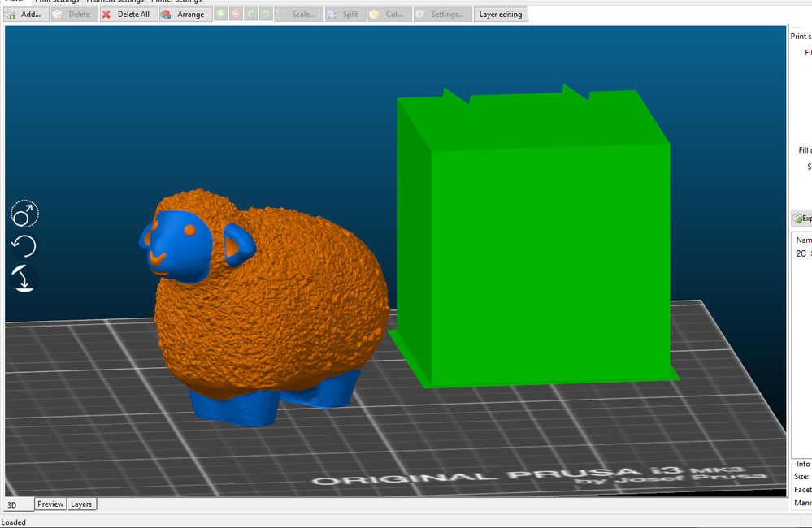Click the Loaded status bar text
The image size is (812, 528).
click(x=14, y=522)
